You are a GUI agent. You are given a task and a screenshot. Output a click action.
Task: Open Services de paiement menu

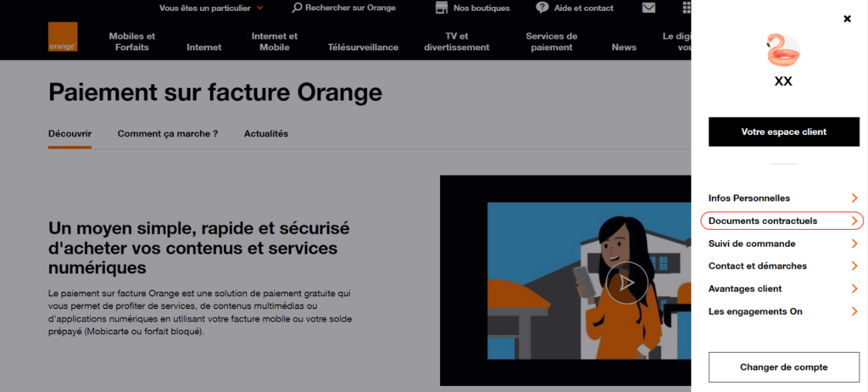click(551, 42)
